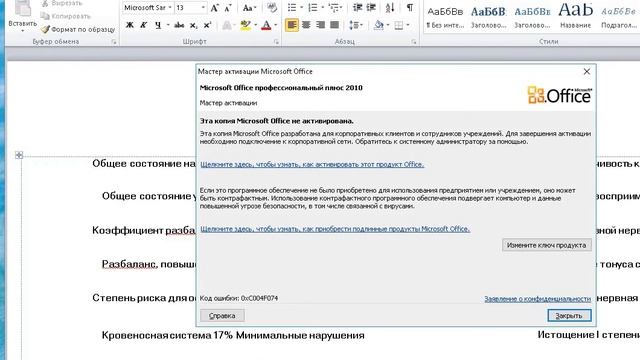Click Измените ключ продукта button

pos(547,245)
